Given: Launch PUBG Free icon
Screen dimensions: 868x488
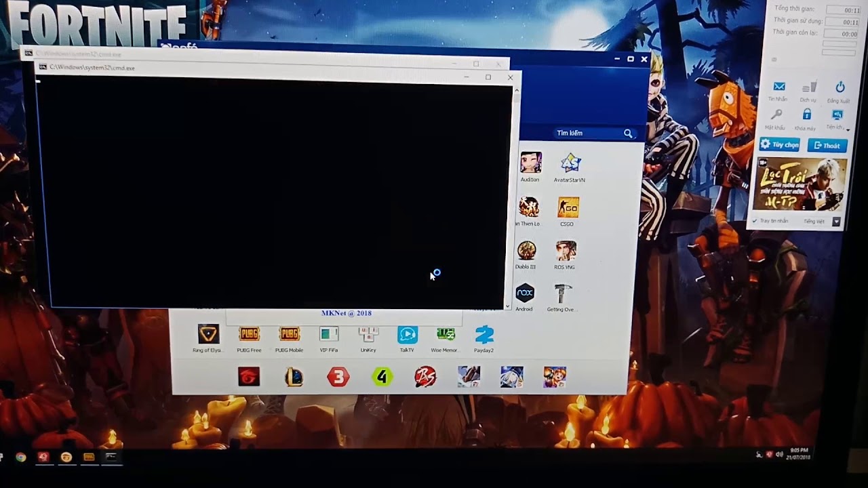Looking at the screenshot, I should (249, 333).
